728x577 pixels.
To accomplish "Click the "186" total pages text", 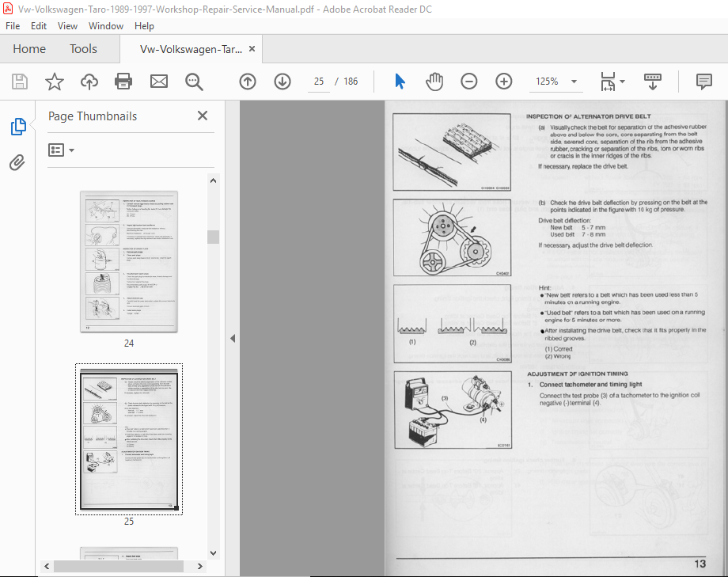I will [x=351, y=82].
